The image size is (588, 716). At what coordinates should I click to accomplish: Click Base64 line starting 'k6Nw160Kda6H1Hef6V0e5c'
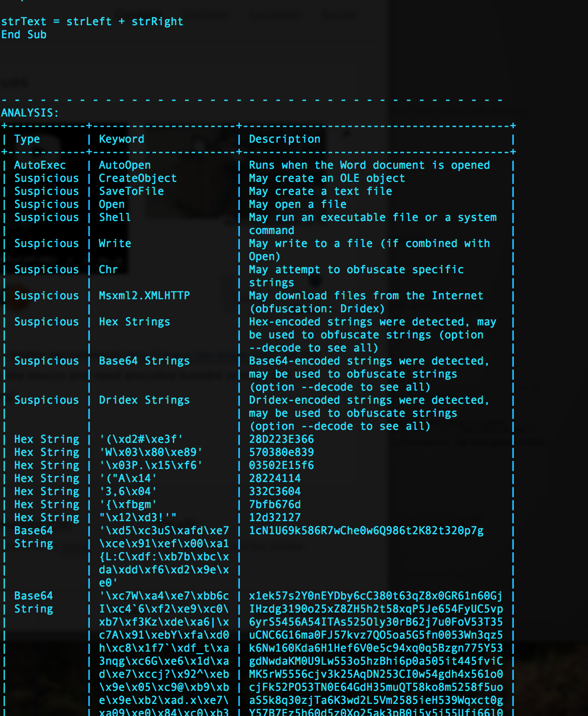[376, 648]
